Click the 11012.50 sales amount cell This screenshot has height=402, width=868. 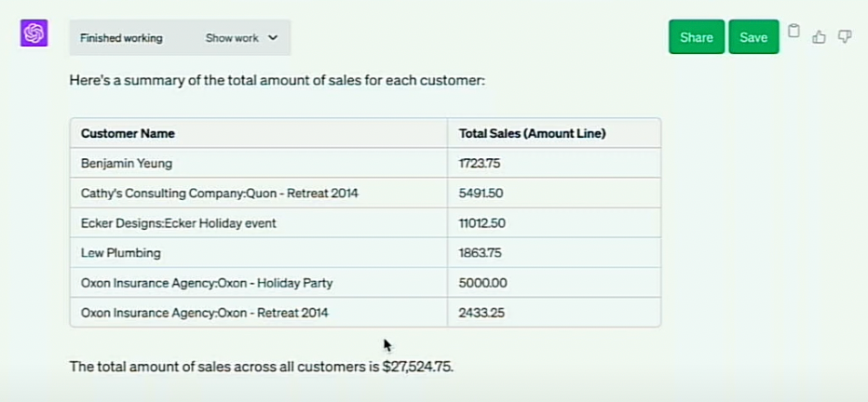(x=481, y=223)
